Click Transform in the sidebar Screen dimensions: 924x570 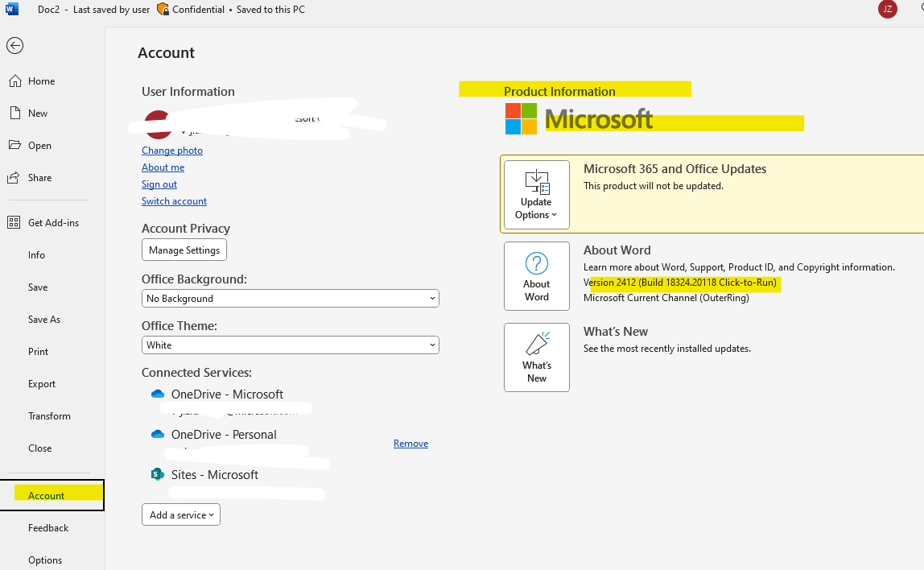(x=52, y=416)
